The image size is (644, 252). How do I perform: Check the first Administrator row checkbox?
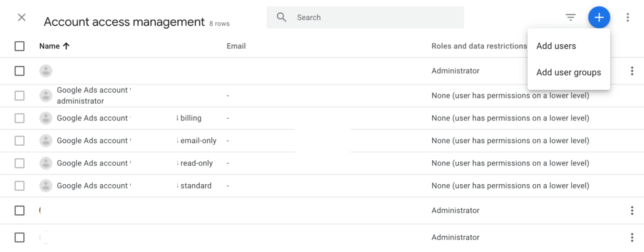(20, 71)
